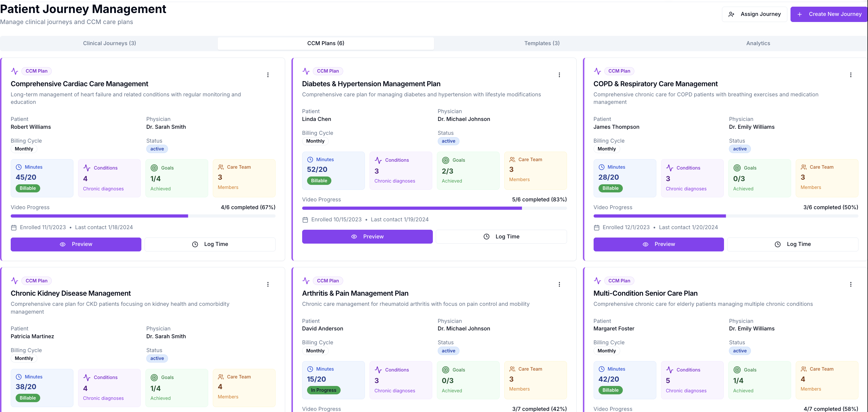Click physician Dr. Michael Johnson on Diabetes card
This screenshot has width=868, height=412.
tap(464, 119)
